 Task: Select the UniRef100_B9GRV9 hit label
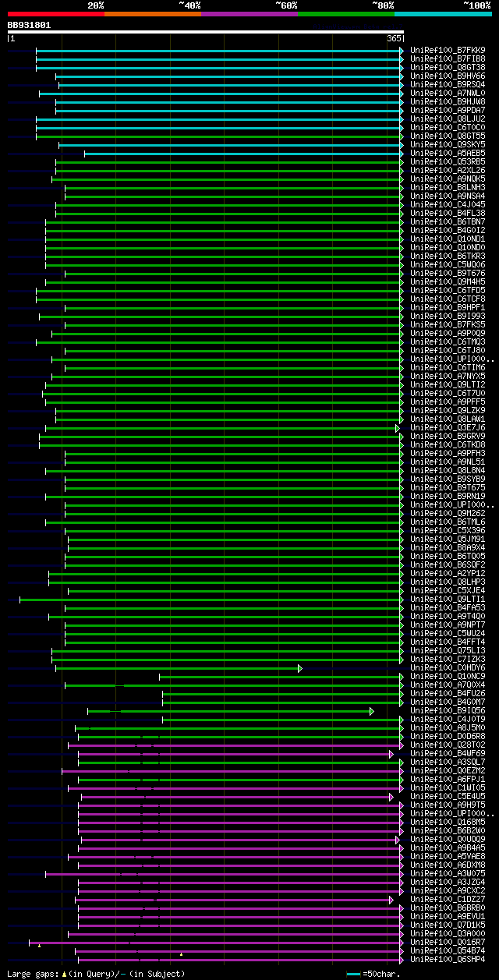pos(448,437)
